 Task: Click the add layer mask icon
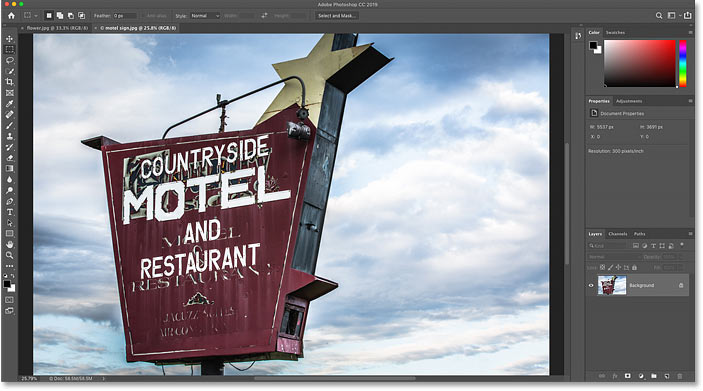click(x=628, y=376)
